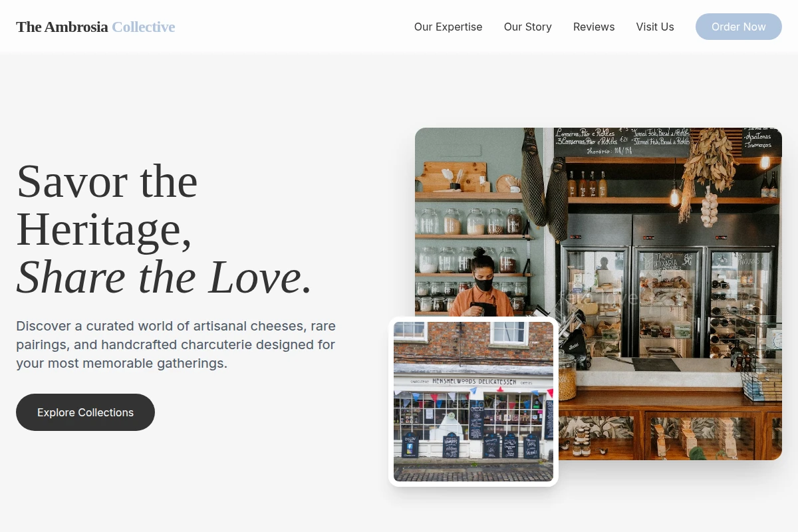Click the Savor the Heritage headline
Image resolution: width=798 pixels, height=532 pixels.
tap(107, 205)
